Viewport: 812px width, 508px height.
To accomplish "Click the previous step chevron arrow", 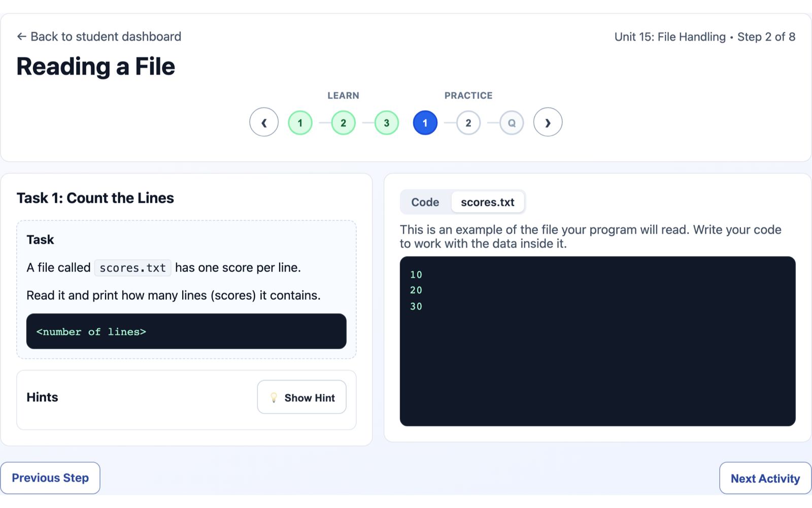I will 264,122.
